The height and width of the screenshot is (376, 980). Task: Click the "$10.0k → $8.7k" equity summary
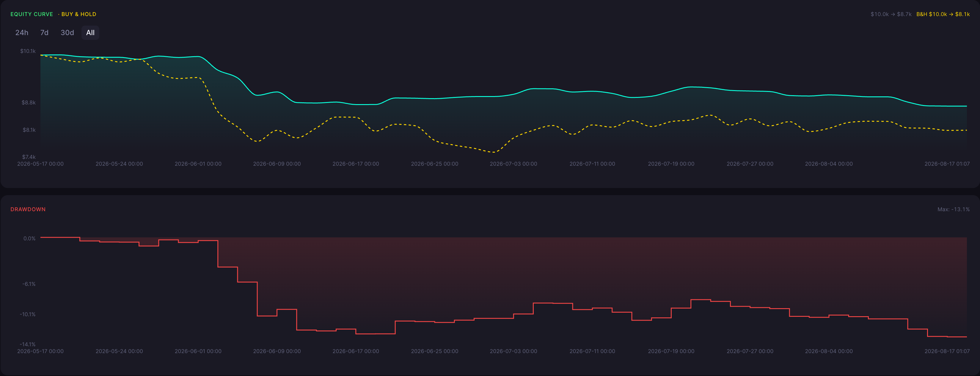pos(891,14)
